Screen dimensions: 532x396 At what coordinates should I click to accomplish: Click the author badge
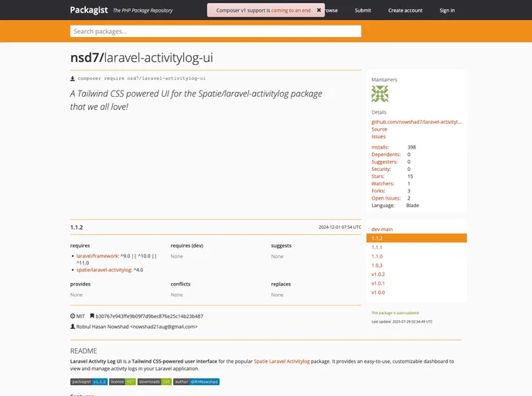pyautogui.click(x=196, y=382)
